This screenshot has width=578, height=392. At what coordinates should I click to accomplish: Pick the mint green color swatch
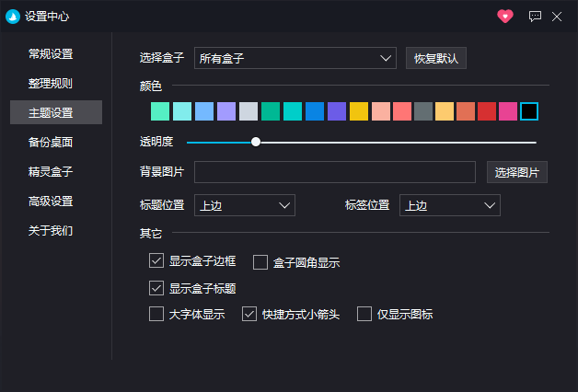[160, 111]
